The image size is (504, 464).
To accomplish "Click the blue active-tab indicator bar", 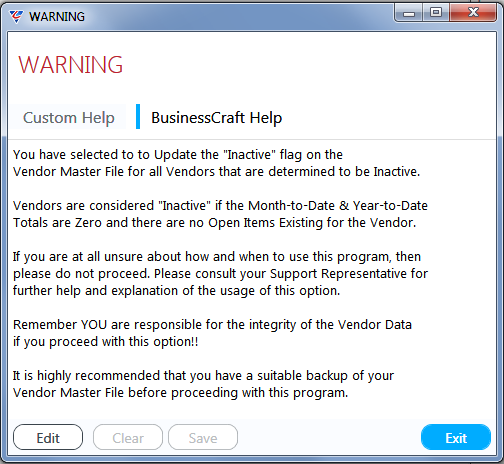I will tap(138, 116).
